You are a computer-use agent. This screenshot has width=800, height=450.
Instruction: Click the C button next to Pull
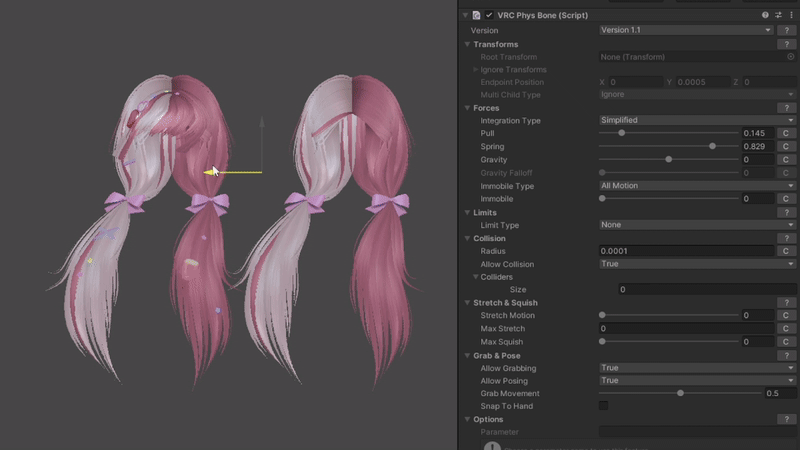click(x=786, y=133)
